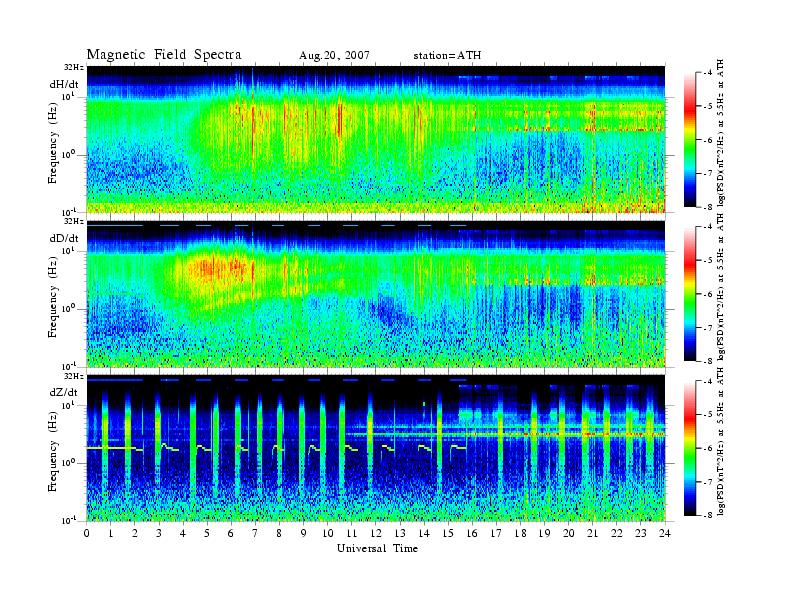Viewport: 792px width, 612px height.
Task: Click hour "20" on the time axis
Action: coord(569,533)
